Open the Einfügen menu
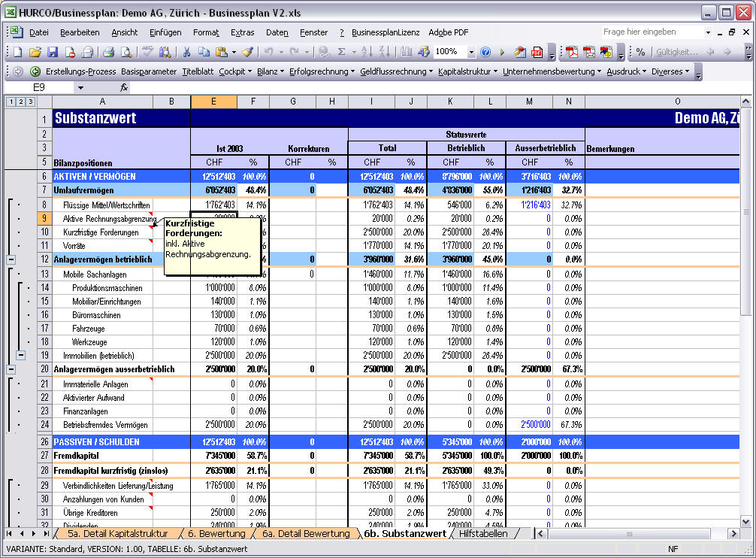This screenshot has height=558, width=756. [x=165, y=32]
